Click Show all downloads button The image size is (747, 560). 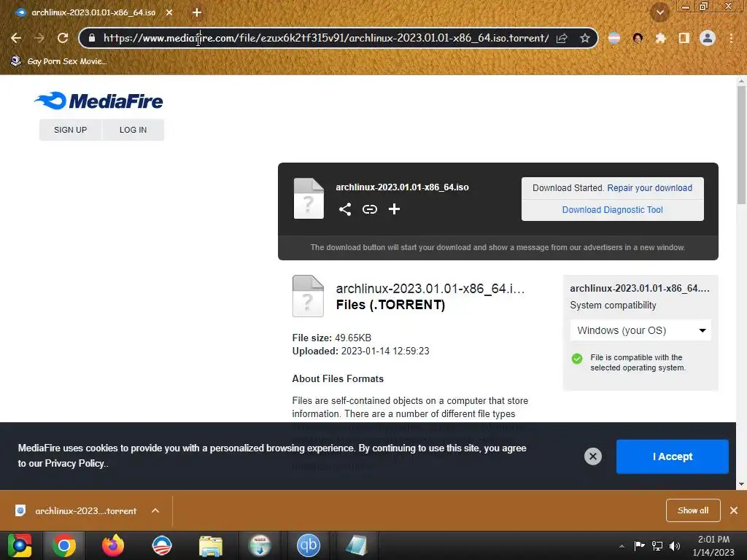pyautogui.click(x=693, y=510)
